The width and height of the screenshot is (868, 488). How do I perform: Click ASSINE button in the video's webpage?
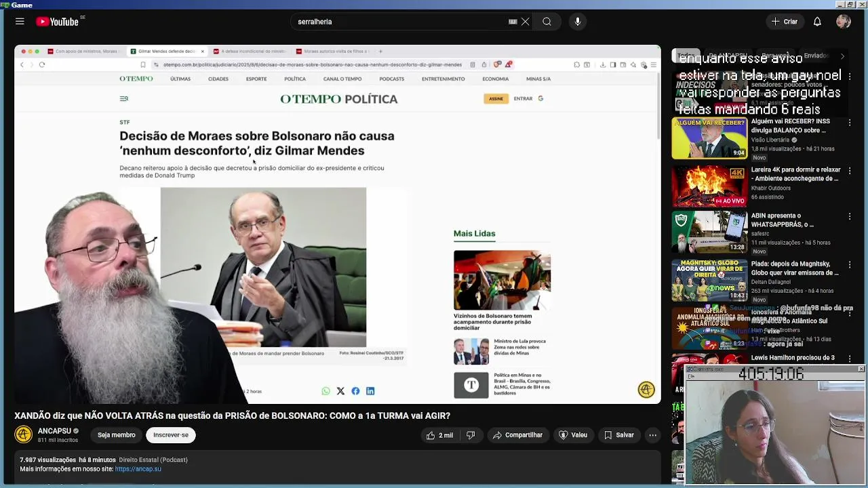[496, 99]
